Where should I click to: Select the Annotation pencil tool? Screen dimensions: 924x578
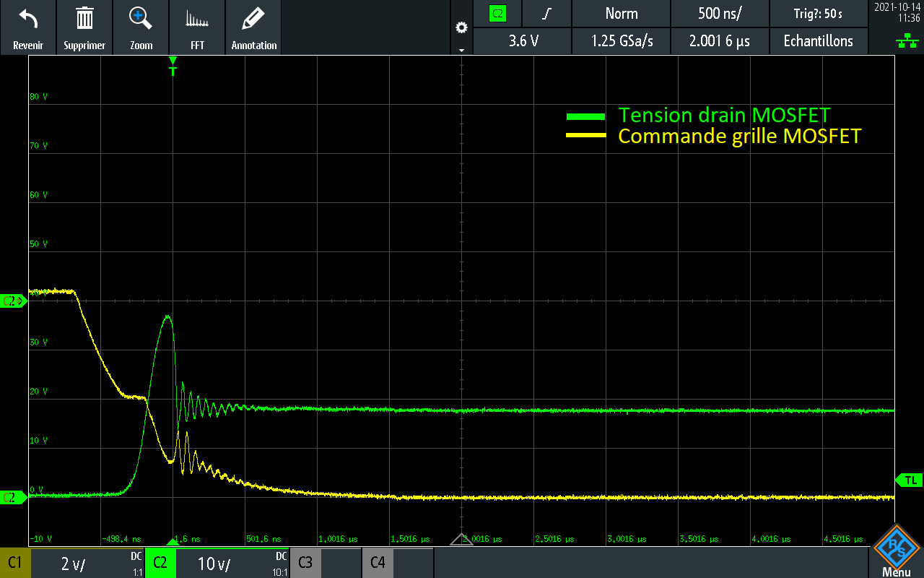point(253,18)
